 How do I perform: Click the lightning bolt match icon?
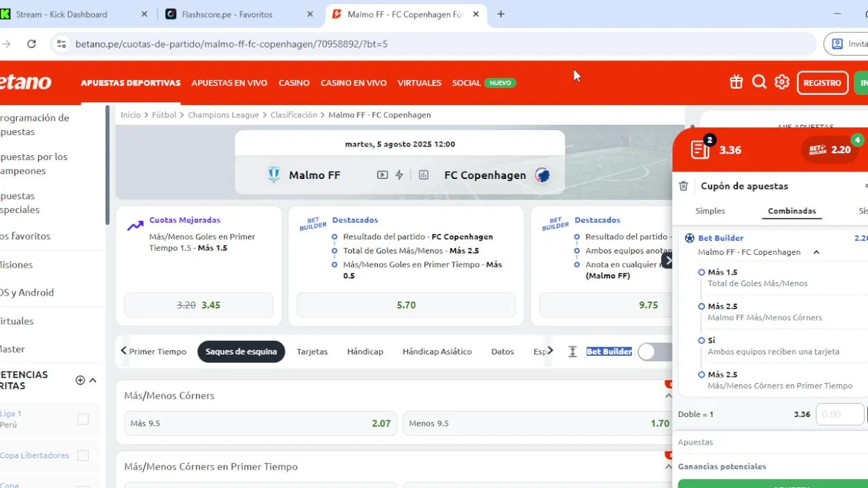pos(399,175)
